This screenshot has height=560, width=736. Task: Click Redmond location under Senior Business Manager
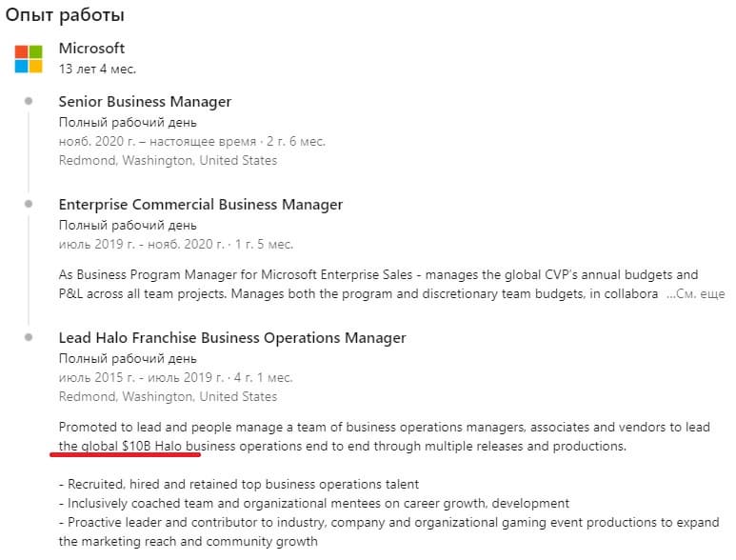pyautogui.click(x=168, y=160)
